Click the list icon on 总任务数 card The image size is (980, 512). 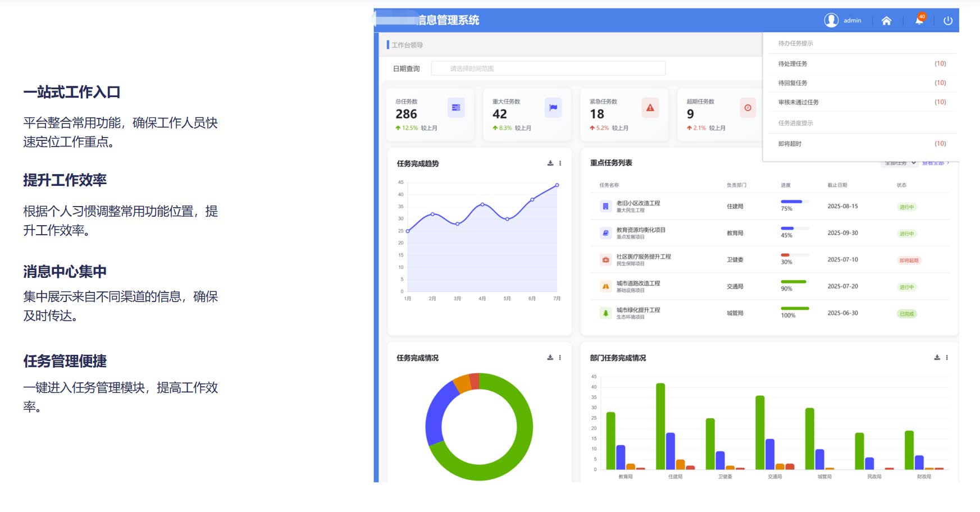point(456,107)
